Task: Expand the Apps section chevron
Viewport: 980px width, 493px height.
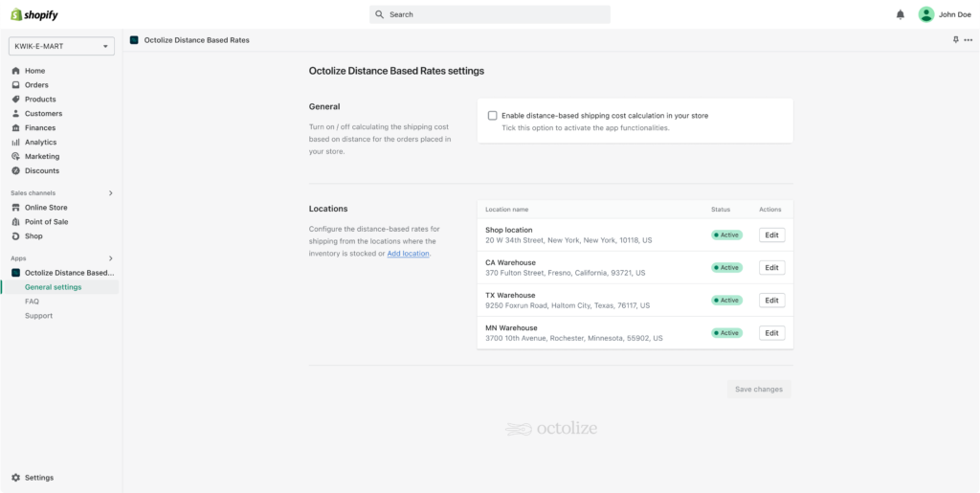Action: (x=111, y=258)
